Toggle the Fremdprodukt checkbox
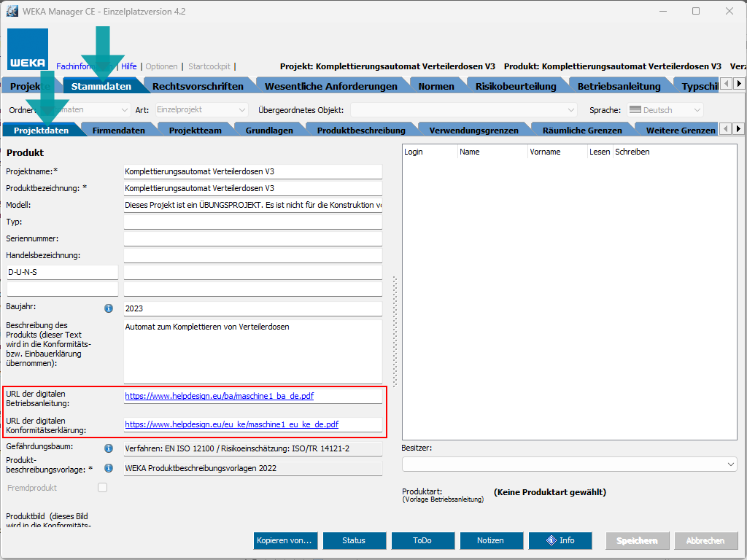The width and height of the screenshot is (747, 560). [103, 488]
